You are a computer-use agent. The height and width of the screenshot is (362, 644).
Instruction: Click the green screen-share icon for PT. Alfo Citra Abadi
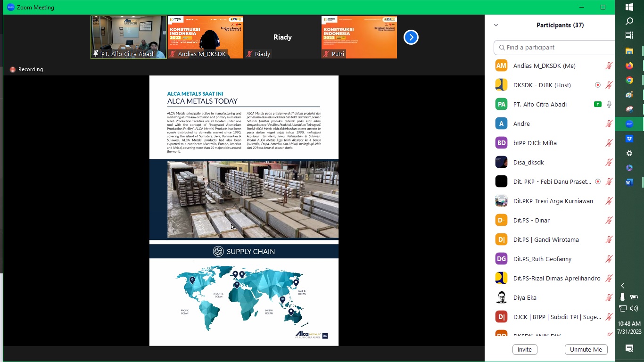tap(598, 104)
